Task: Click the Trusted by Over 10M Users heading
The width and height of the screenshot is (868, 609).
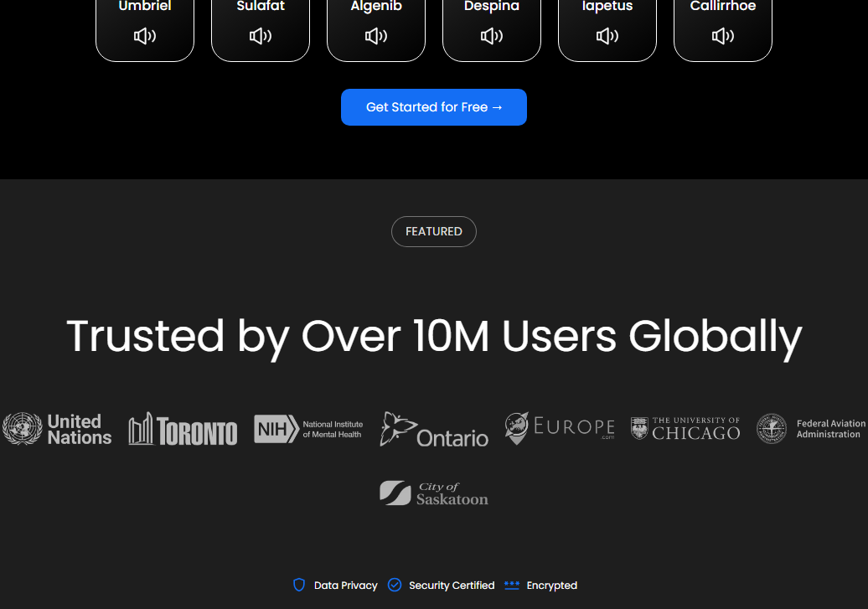Action: [434, 337]
